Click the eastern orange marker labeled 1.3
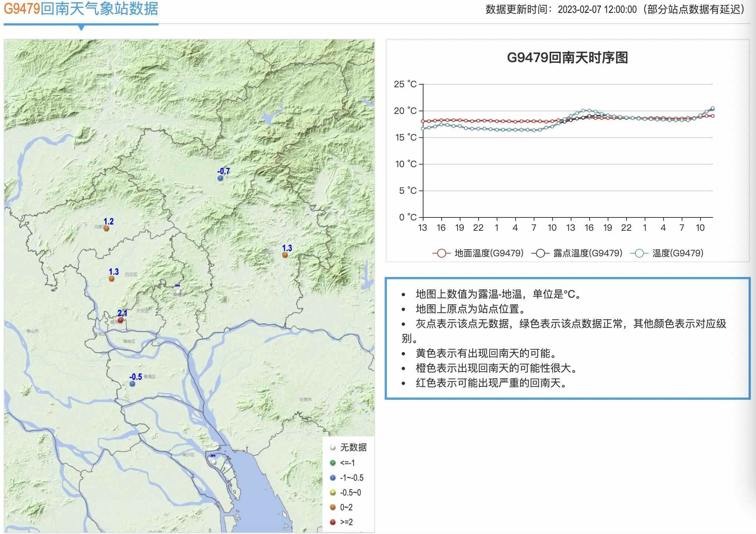756x534 pixels. [285, 255]
